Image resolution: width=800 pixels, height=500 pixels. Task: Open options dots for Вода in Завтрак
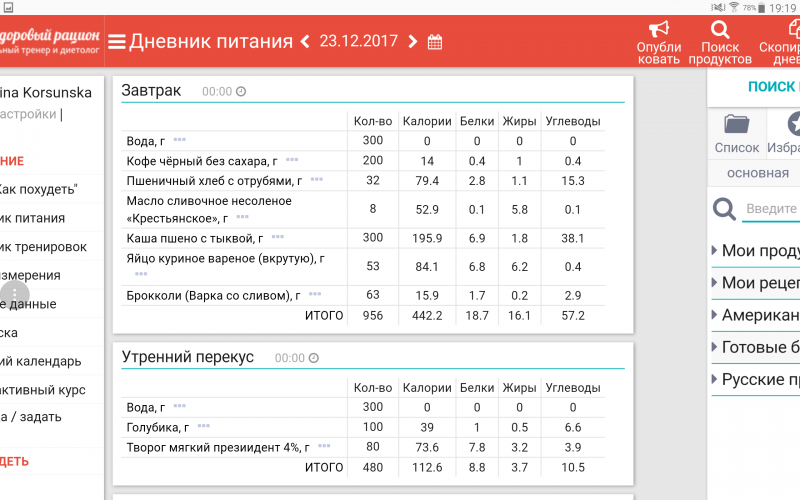pyautogui.click(x=179, y=141)
